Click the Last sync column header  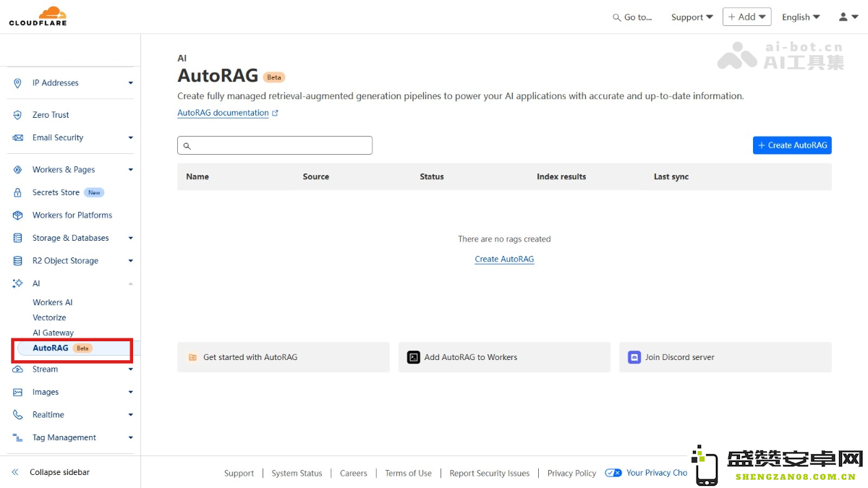(x=671, y=177)
